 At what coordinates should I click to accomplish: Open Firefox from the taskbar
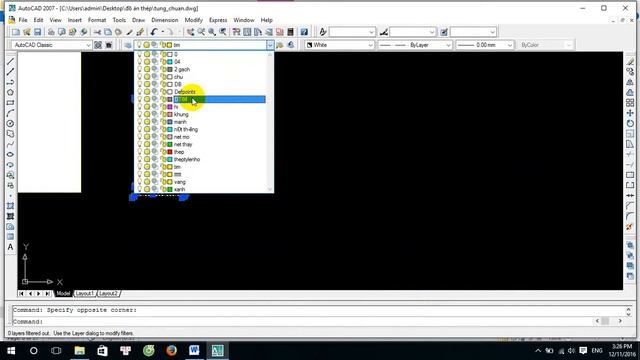pyautogui.click(x=171, y=351)
